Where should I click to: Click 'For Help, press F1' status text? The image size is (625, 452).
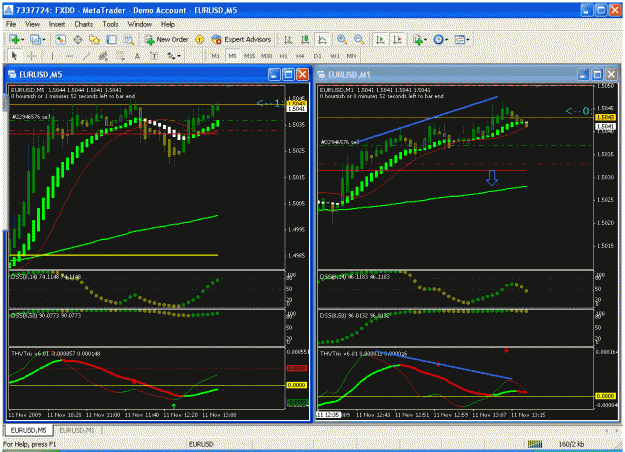(x=29, y=444)
